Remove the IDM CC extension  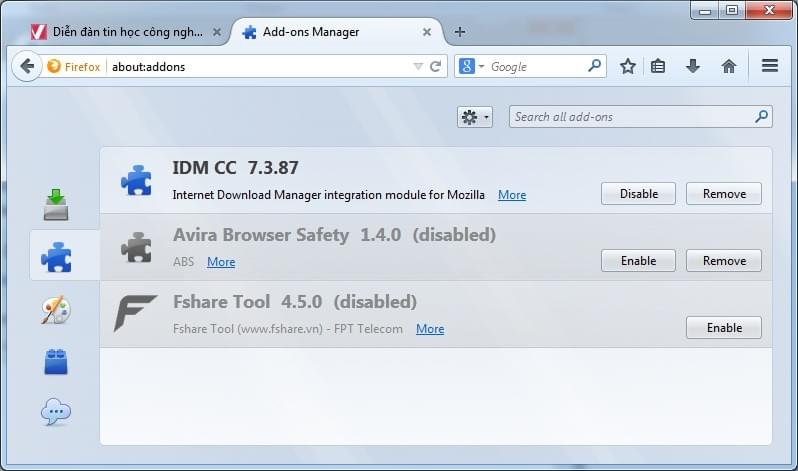(x=724, y=193)
